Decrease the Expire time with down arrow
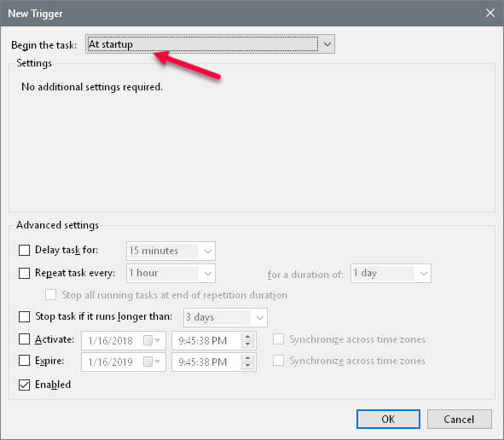Image resolution: width=504 pixels, height=440 pixels. pyautogui.click(x=247, y=366)
